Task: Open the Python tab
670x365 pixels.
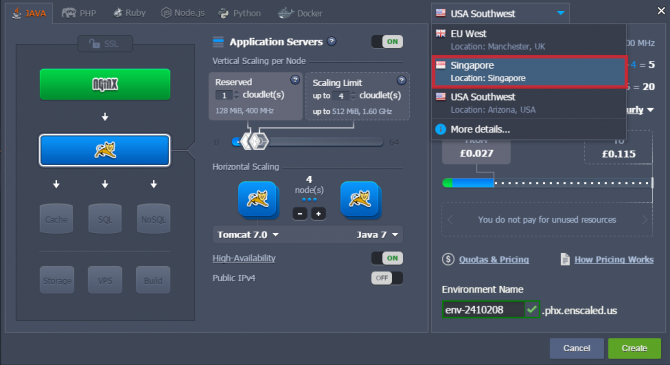Action: (240, 13)
